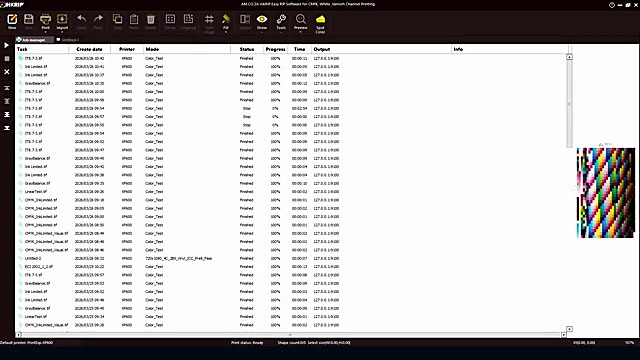640x360 pixels.
Task: Sort by the Mode column header
Action: pos(187,49)
